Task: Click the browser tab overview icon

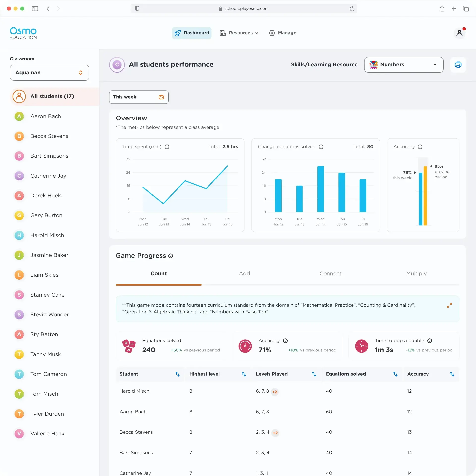Action: point(466,9)
